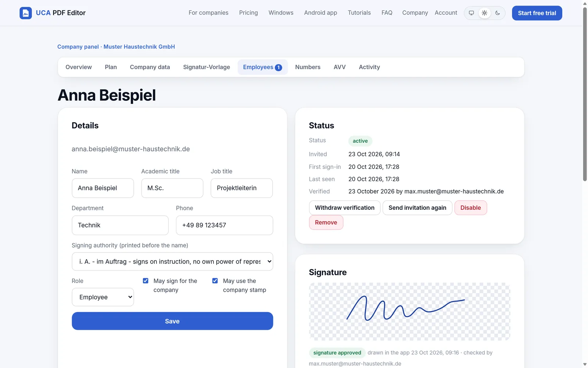Viewport: 588px width, 368px height.
Task: Click the Job title field Projektleiterin
Action: tap(242, 188)
